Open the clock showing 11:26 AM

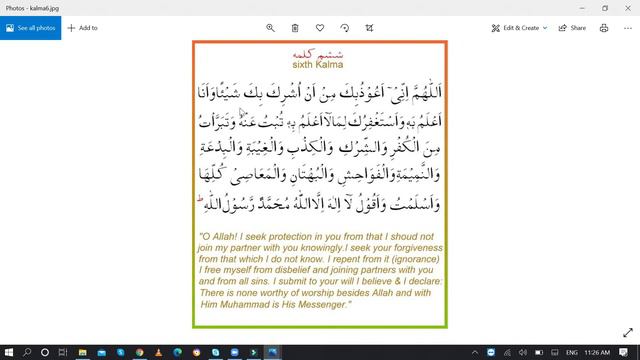(x=597, y=352)
